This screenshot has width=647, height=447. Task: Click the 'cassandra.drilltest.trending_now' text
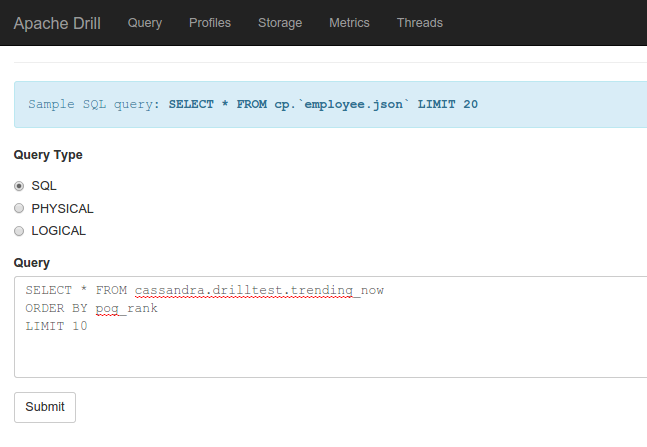259,291
